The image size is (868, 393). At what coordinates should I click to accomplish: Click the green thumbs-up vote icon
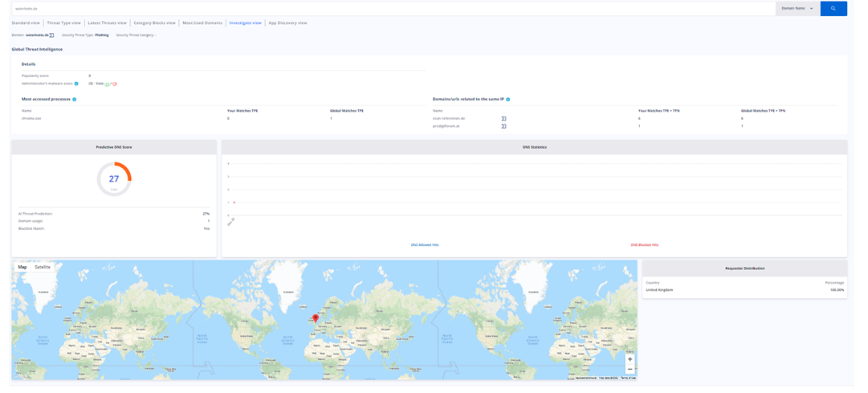pos(108,84)
